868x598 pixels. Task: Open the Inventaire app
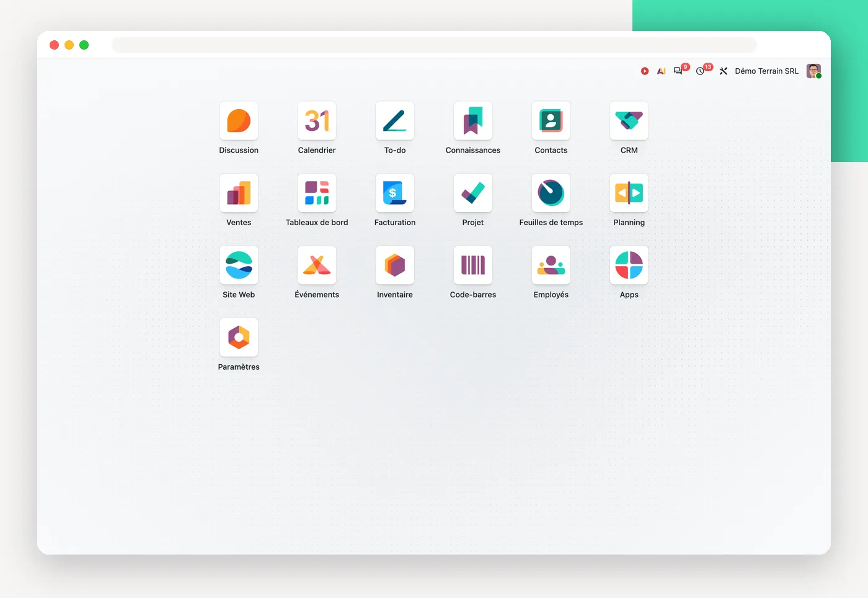tap(395, 266)
